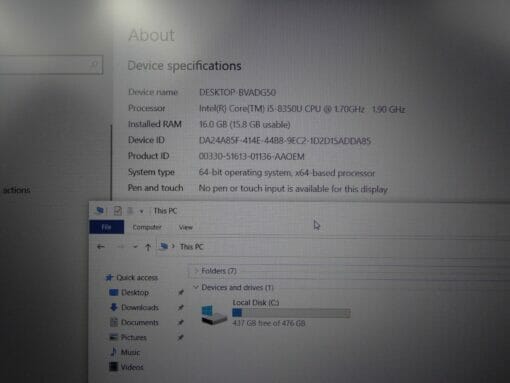Click the chevron before This PC in address bar
This screenshot has width=510, height=383.
point(173,246)
